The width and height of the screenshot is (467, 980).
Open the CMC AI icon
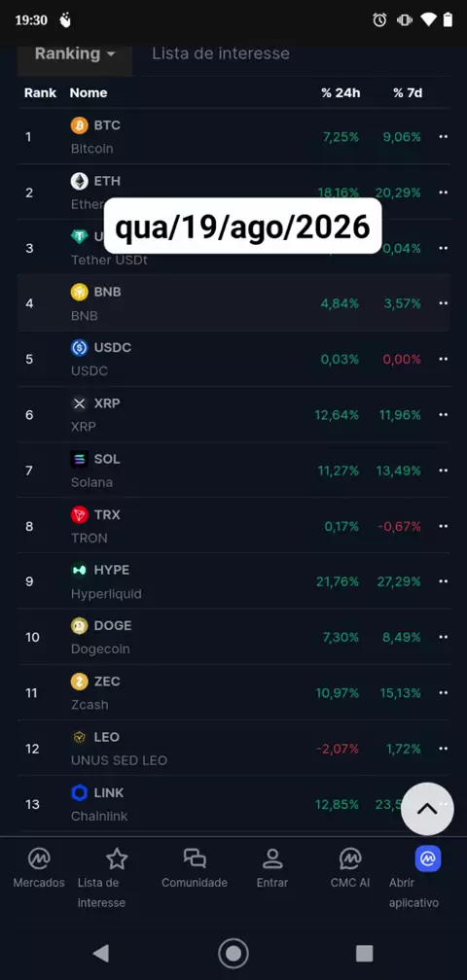pos(350,858)
